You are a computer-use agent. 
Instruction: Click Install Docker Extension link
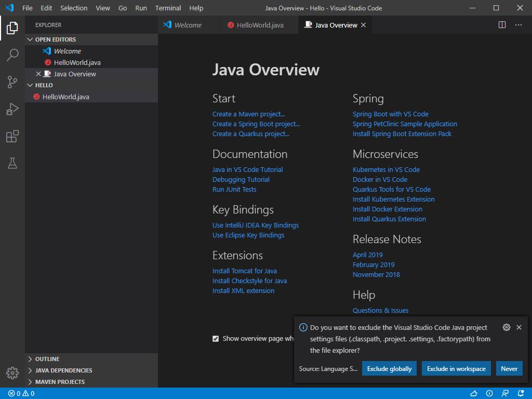[387, 209]
